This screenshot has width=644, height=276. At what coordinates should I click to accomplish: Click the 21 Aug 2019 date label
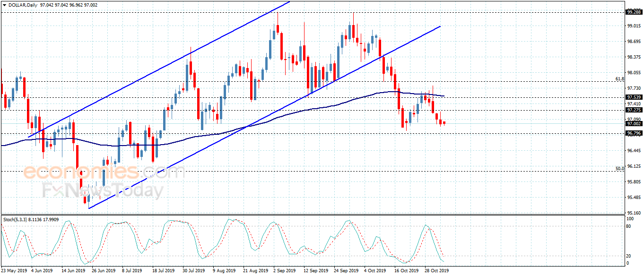pos(255,271)
